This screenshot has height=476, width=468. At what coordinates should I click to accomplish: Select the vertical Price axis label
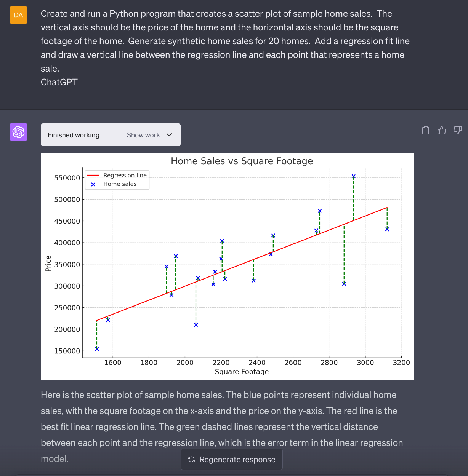point(48,264)
